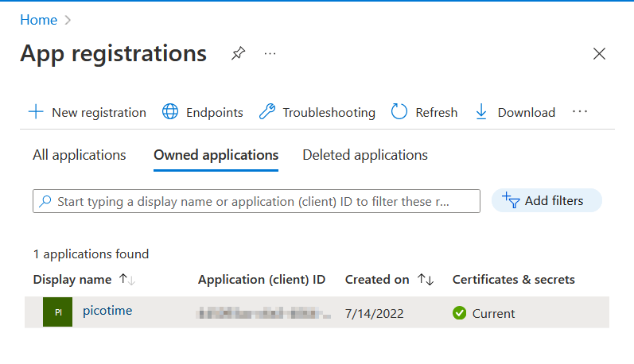Click the Refresh circular arrow icon
Viewport: 634px width, 364px height.
399,112
